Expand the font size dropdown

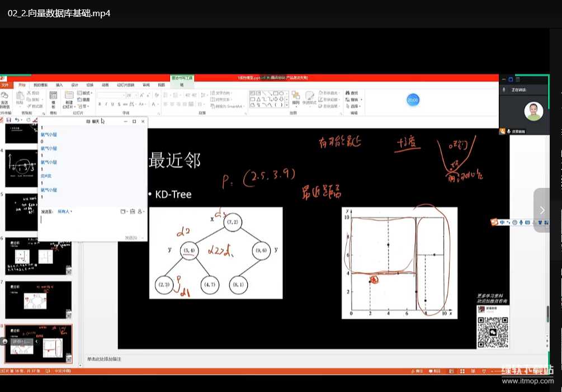coord(136,96)
